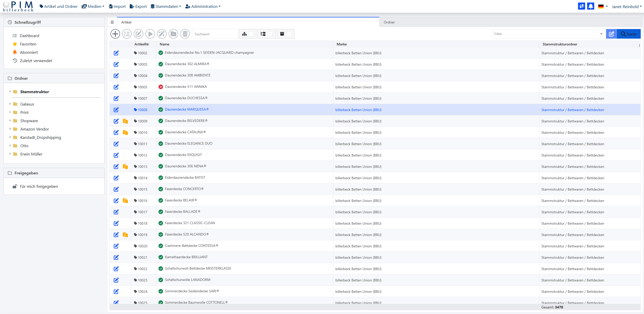This screenshot has height=314, width=644.
Task: Open the notification bell in header
Action: pos(591,6)
